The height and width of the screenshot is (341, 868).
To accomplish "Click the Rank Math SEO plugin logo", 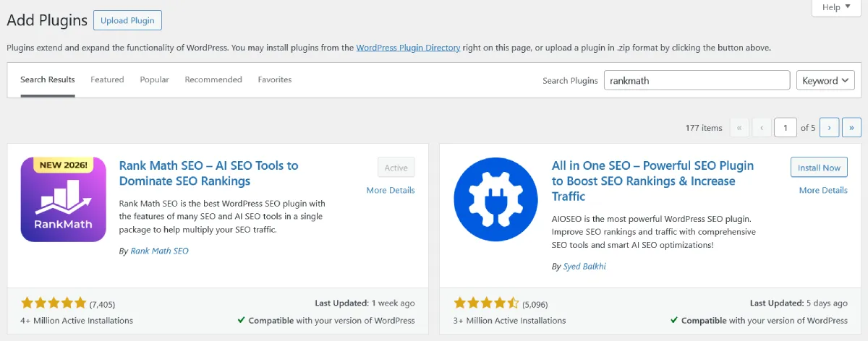I will point(64,199).
